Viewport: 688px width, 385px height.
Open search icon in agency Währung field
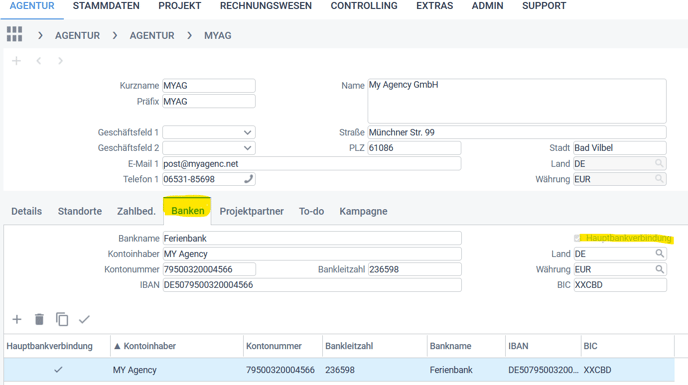pos(659,179)
